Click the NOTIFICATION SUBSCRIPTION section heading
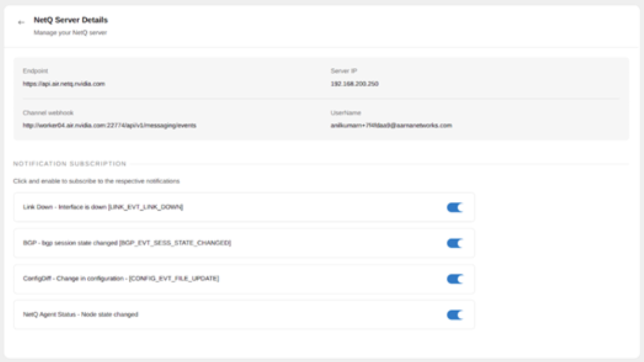Screen dimensions: 644x362 click(x=70, y=164)
